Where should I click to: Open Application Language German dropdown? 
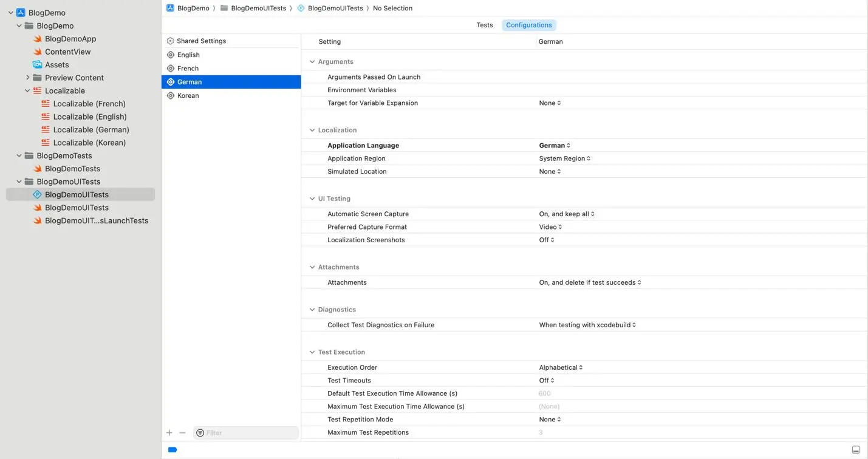tap(555, 146)
